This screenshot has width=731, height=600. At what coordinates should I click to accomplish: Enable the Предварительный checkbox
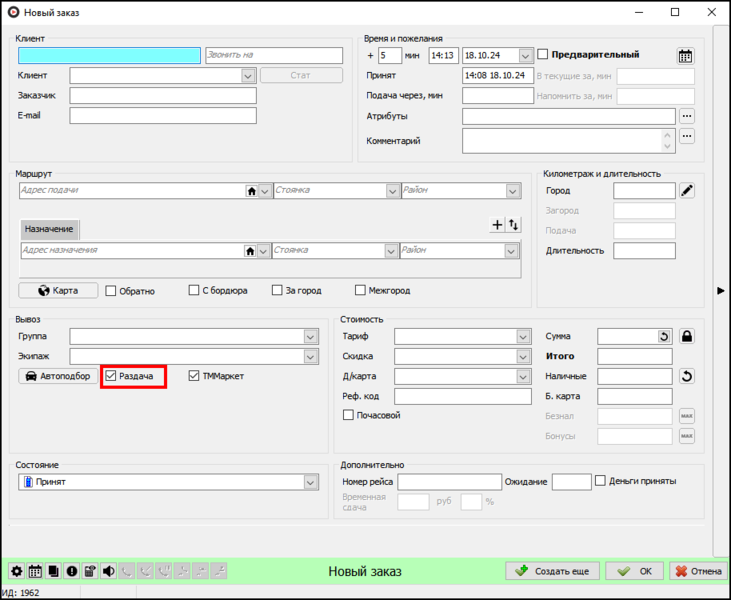pyautogui.click(x=543, y=54)
